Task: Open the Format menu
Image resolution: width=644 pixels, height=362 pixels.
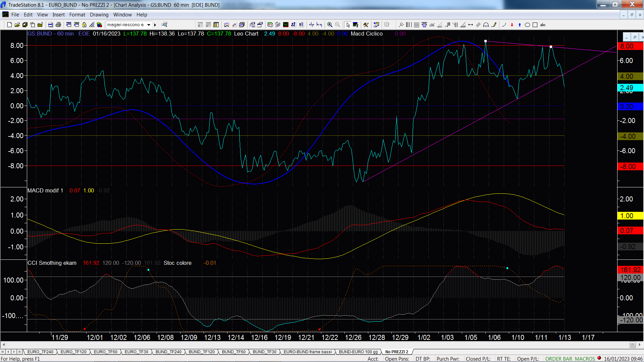Action: coord(77,15)
